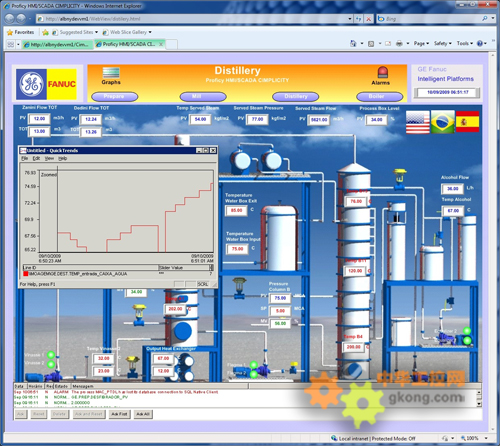500x446 pixels.
Task: Click the alarm list vertical scrollbar
Action: pos(479,398)
